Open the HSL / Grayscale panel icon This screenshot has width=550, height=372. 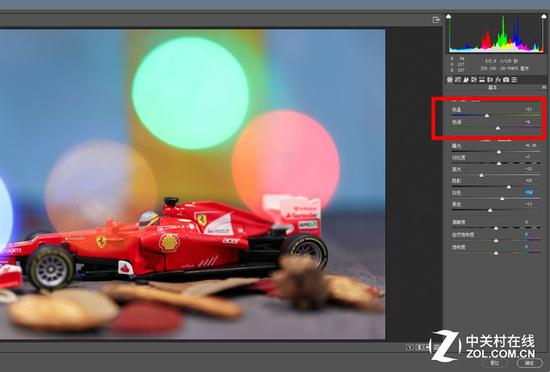474,80
